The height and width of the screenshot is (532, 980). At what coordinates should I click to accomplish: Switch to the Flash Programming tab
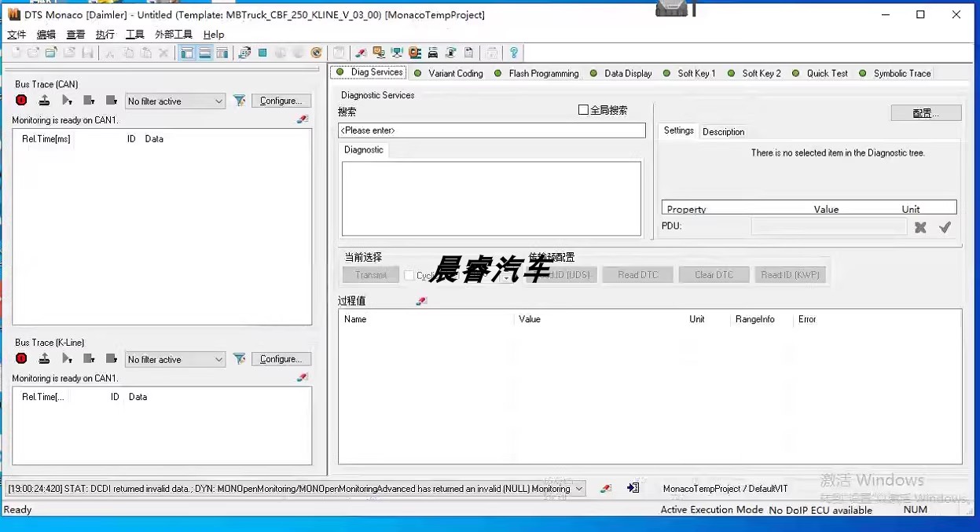click(x=543, y=73)
